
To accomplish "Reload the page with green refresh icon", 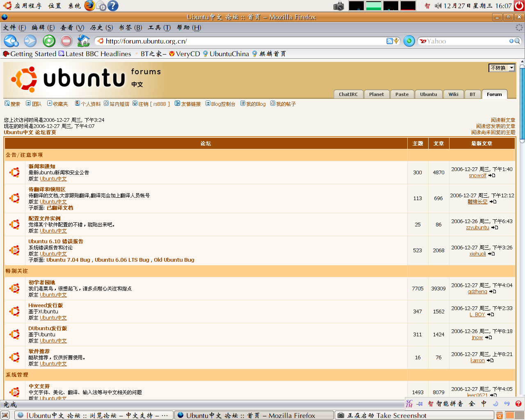I will [49, 41].
